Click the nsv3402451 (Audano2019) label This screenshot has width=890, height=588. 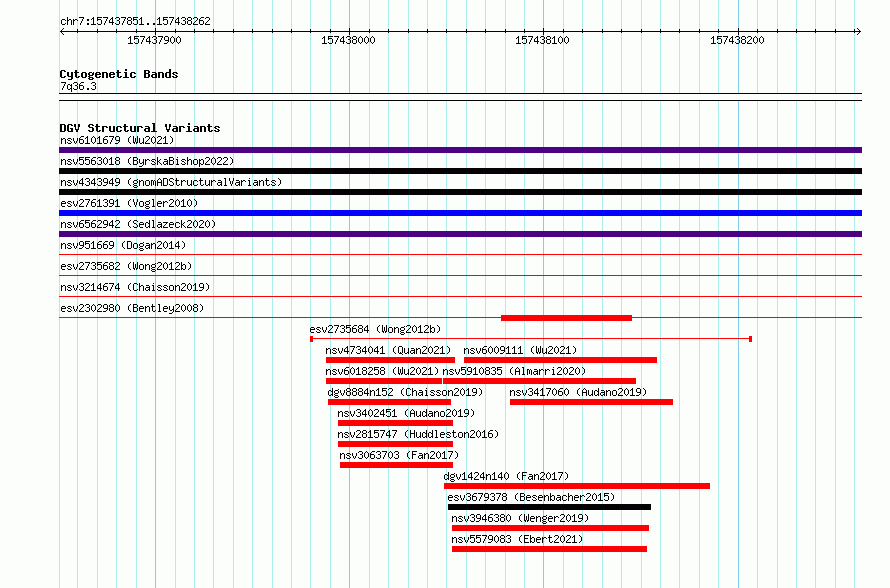(406, 413)
